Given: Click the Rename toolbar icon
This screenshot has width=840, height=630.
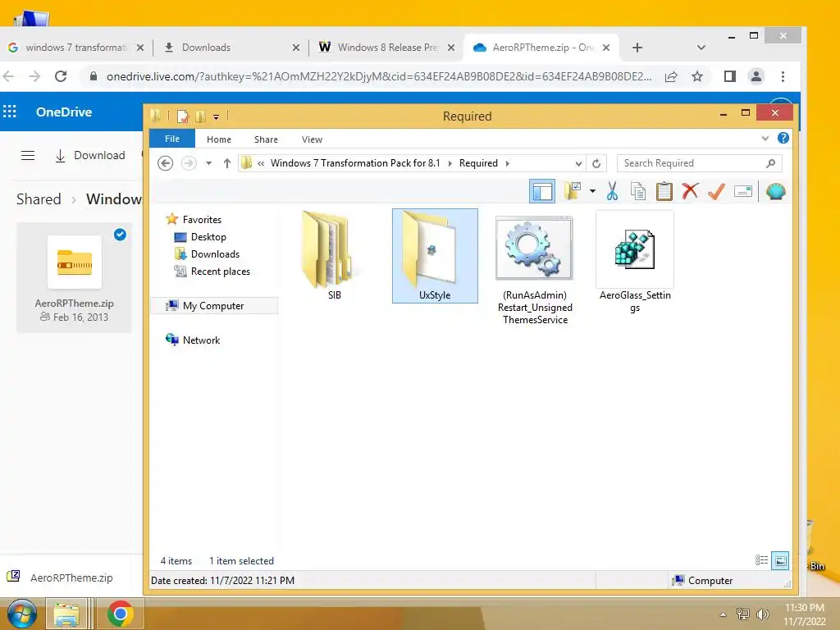Looking at the screenshot, I should pyautogui.click(x=743, y=191).
